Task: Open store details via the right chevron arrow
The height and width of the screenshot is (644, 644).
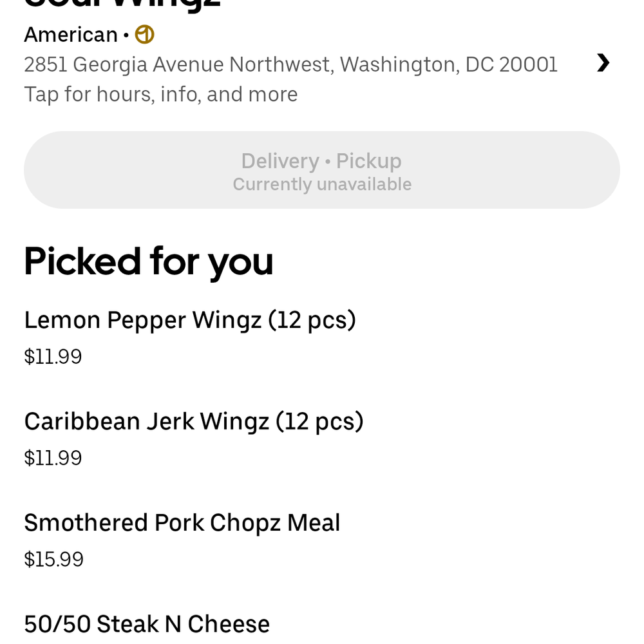Action: 603,63
